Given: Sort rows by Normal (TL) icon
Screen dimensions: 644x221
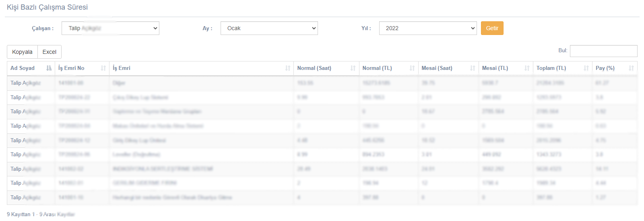Looking at the screenshot, I should (412, 68).
